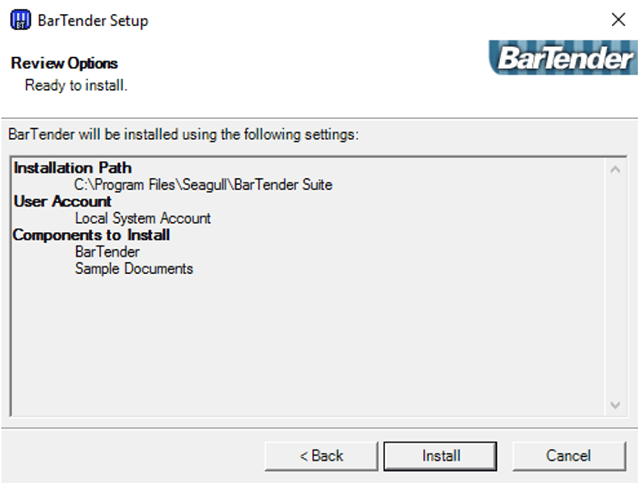Click the BarTender component entry in the list
Viewport: 640px width, 485px height.
coord(107,252)
